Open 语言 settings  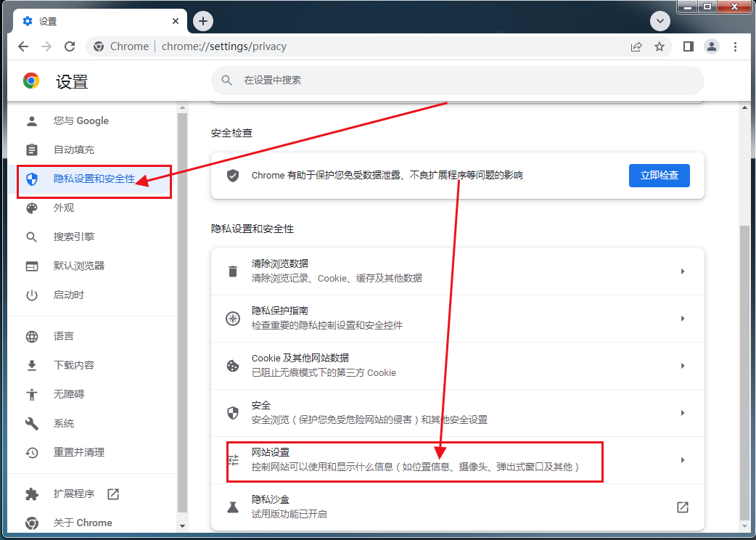click(92, 336)
